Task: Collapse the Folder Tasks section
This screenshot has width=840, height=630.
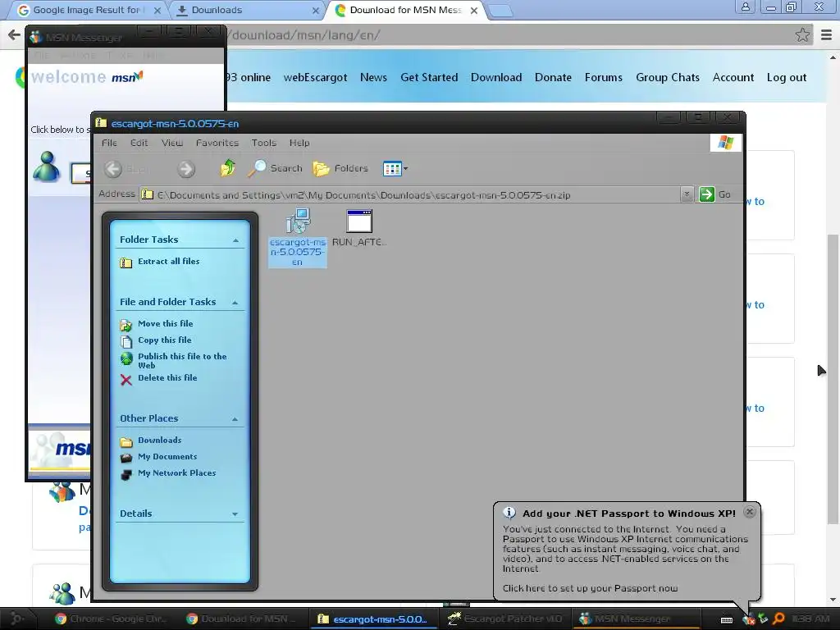Action: click(235, 240)
